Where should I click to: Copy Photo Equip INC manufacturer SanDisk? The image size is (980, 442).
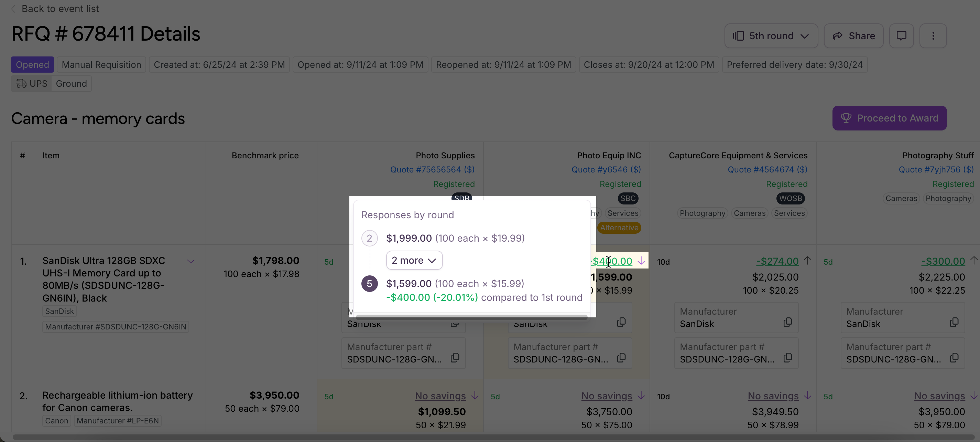click(621, 323)
